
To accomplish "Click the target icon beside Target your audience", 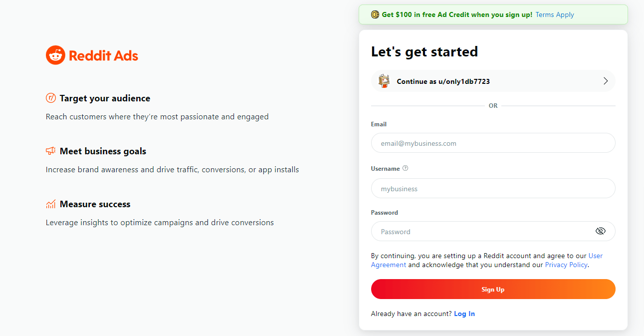I will [x=50, y=98].
